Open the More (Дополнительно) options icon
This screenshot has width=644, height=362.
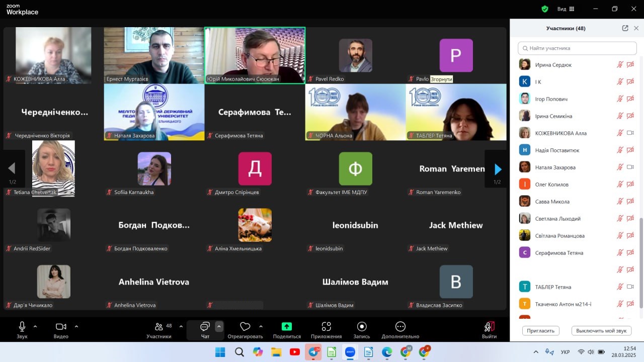[x=400, y=327]
